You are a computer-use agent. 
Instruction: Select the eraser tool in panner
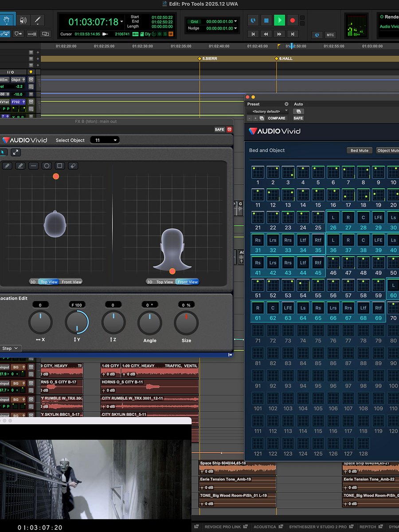point(73,166)
